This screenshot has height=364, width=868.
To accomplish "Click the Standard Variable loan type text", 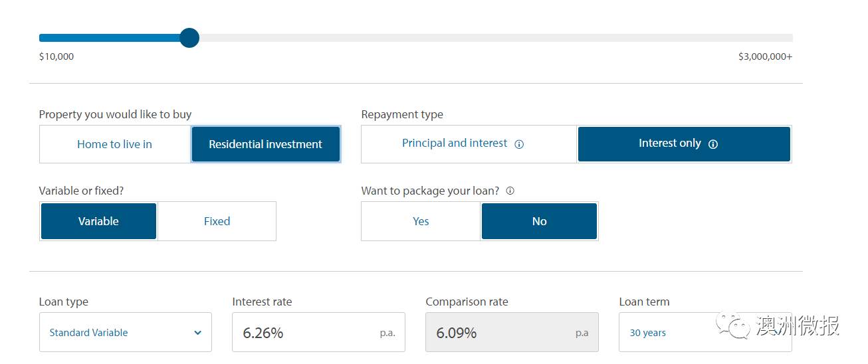I will point(88,333).
